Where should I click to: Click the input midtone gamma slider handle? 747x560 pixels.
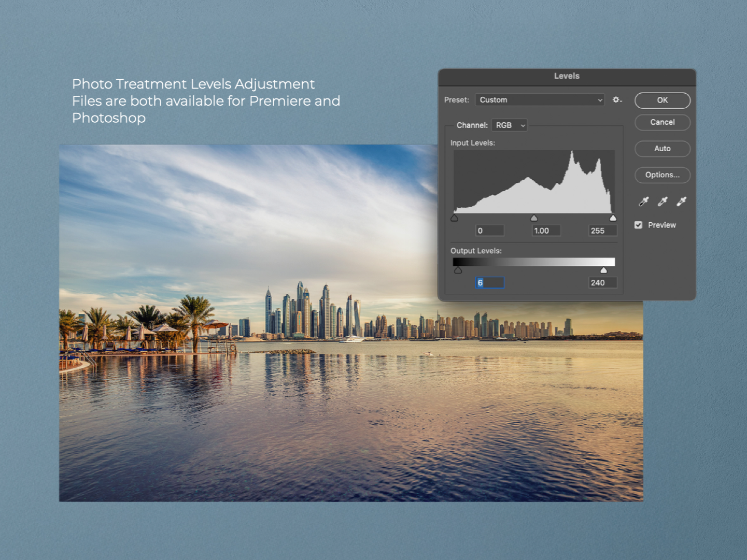click(534, 218)
